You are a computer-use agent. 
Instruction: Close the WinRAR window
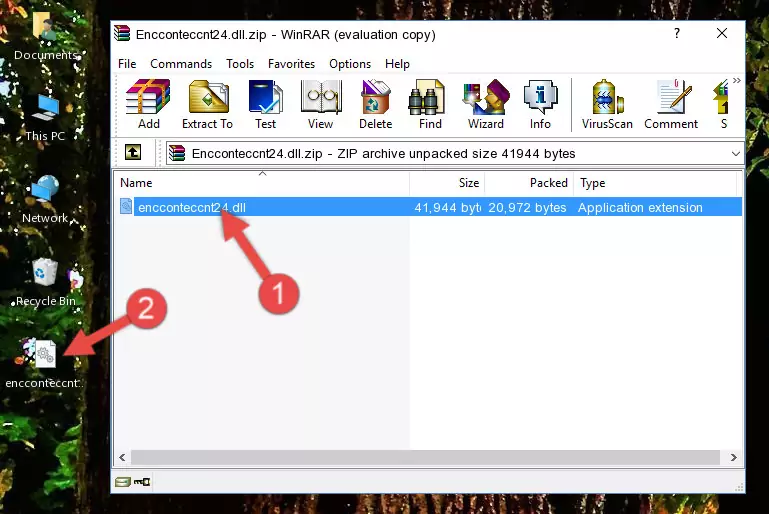click(x=721, y=33)
